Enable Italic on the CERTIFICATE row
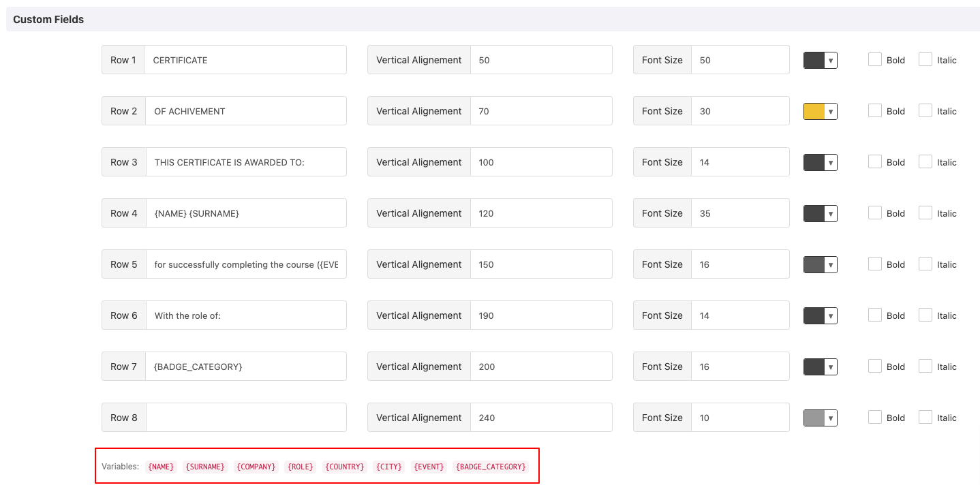 tap(925, 59)
